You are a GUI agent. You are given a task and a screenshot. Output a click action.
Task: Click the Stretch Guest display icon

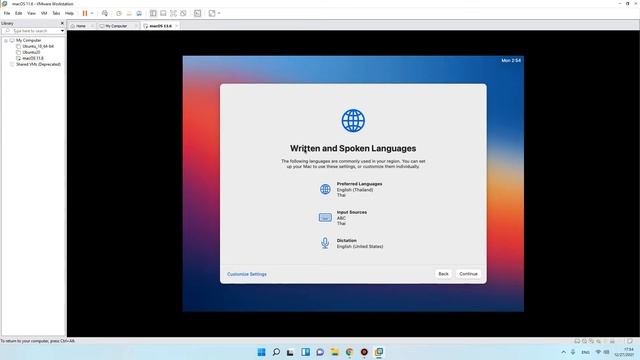click(x=212, y=13)
